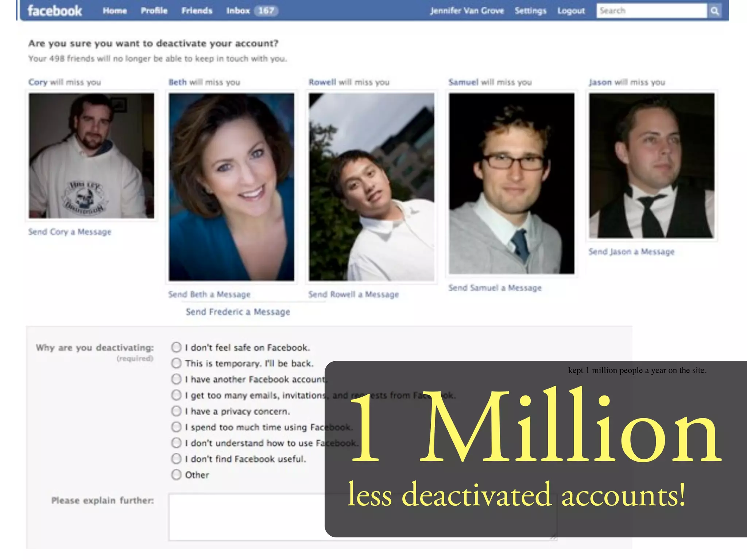Open Beth's profile photo
The height and width of the screenshot is (560, 747).
[231, 187]
